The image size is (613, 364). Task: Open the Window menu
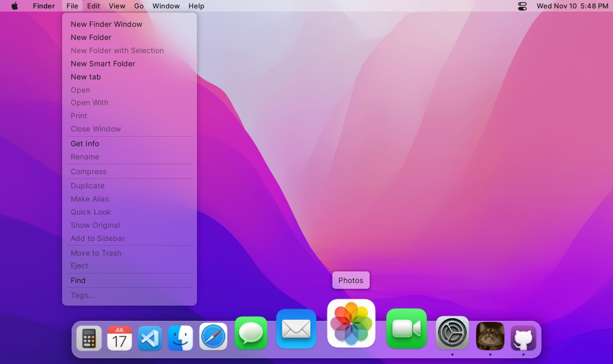tap(166, 6)
